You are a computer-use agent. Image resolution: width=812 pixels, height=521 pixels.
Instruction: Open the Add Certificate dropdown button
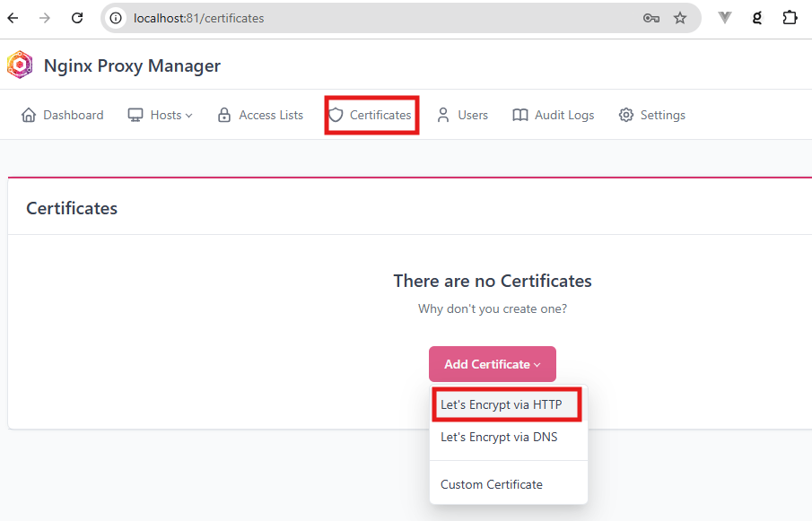[x=493, y=364]
